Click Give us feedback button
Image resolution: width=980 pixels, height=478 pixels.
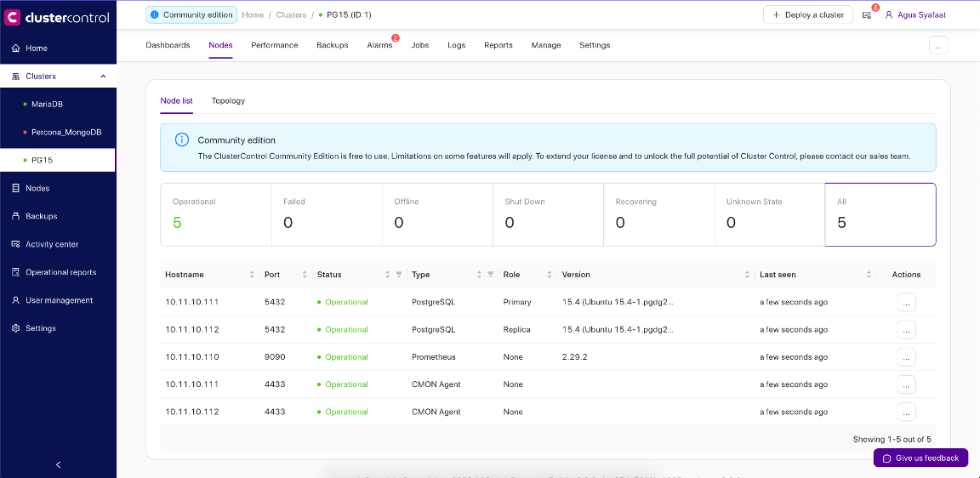920,458
